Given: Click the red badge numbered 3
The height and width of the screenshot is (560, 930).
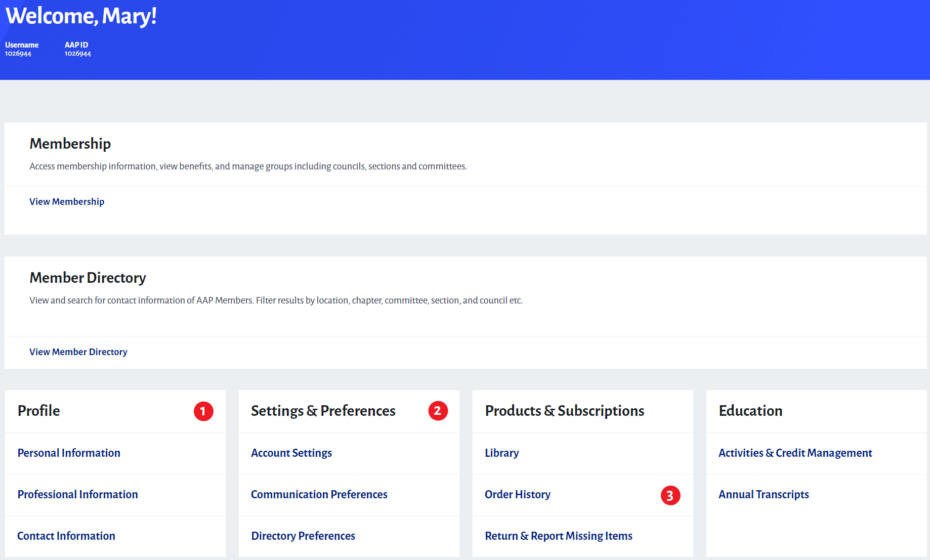Looking at the screenshot, I should (670, 495).
